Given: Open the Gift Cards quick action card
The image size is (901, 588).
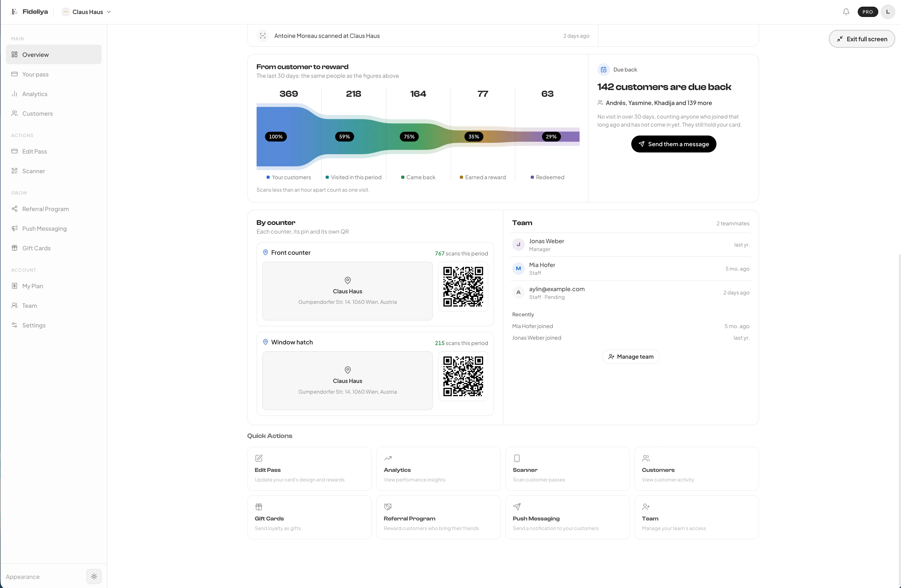Looking at the screenshot, I should coord(309,517).
